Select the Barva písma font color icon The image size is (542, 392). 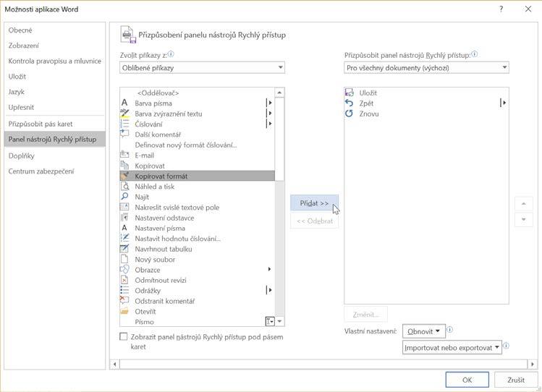point(124,103)
